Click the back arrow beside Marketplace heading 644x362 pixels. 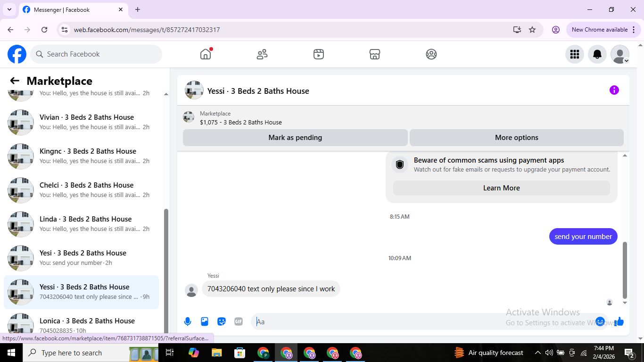[x=15, y=81]
